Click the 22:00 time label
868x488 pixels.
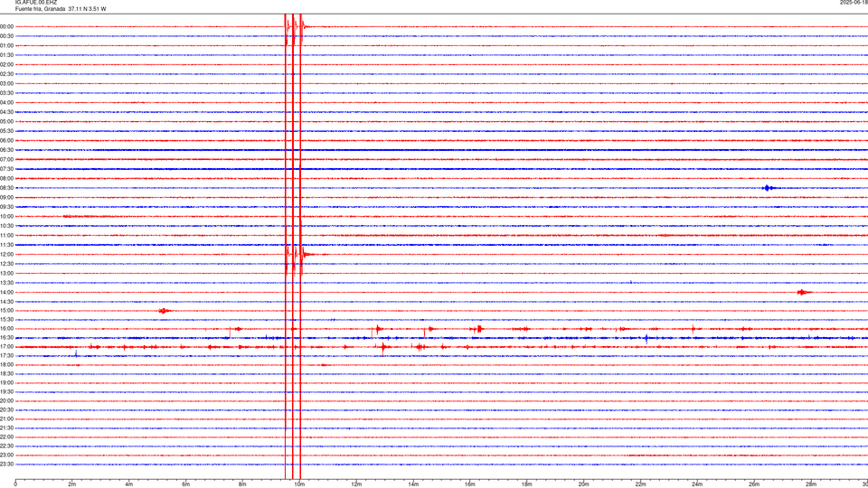pos(7,437)
